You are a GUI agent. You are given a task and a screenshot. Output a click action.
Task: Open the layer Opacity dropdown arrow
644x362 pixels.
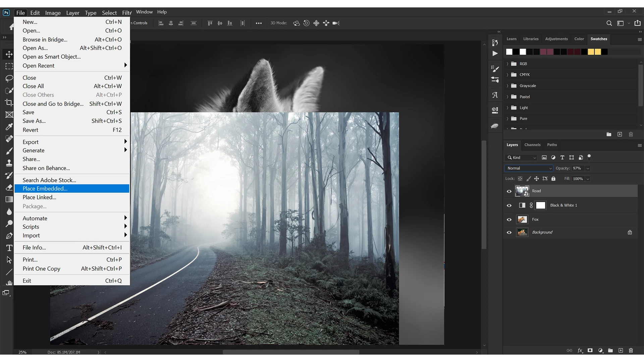click(x=588, y=168)
